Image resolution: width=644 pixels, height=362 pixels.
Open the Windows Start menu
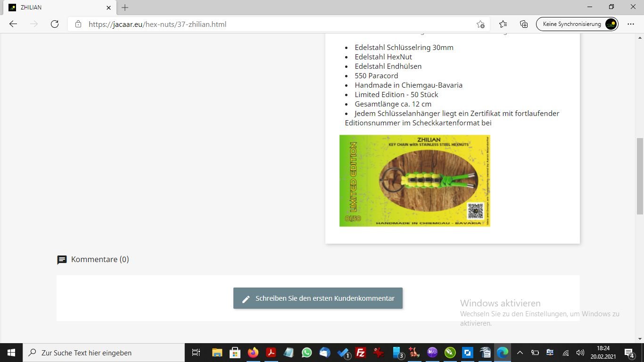click(11, 353)
